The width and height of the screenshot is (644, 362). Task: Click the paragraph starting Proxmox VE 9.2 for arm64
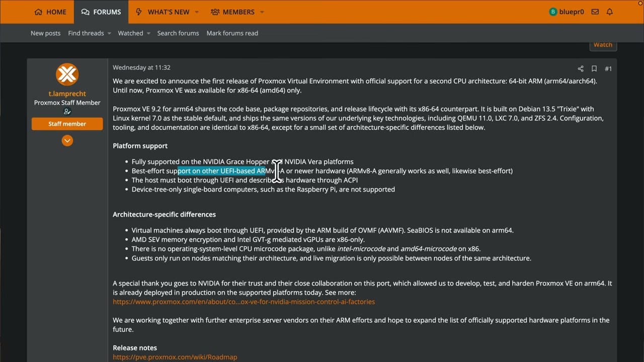tap(358, 118)
